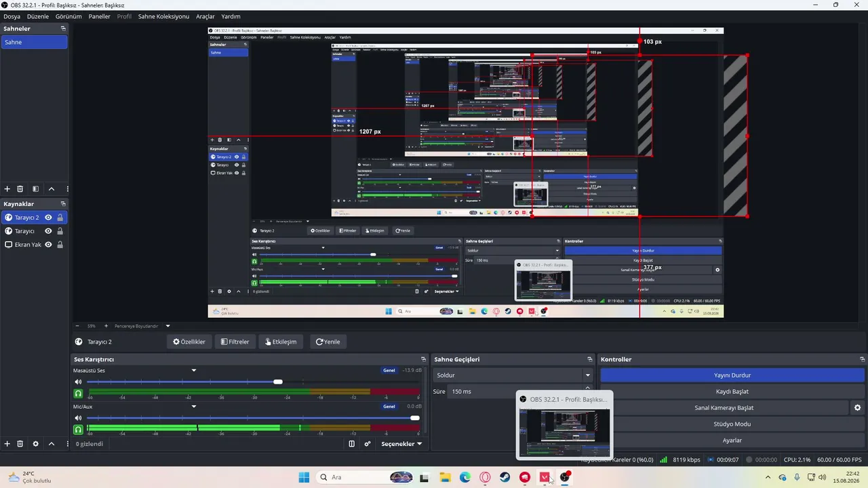Viewport: 868px width, 488px height.
Task: Open the Paneller menu
Action: coord(99,16)
